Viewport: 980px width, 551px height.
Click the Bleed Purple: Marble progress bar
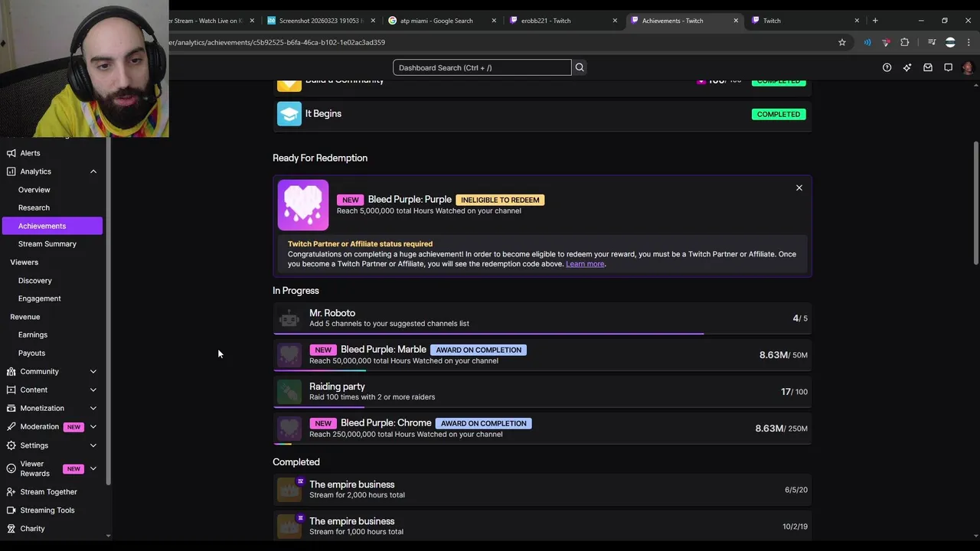[542, 370]
